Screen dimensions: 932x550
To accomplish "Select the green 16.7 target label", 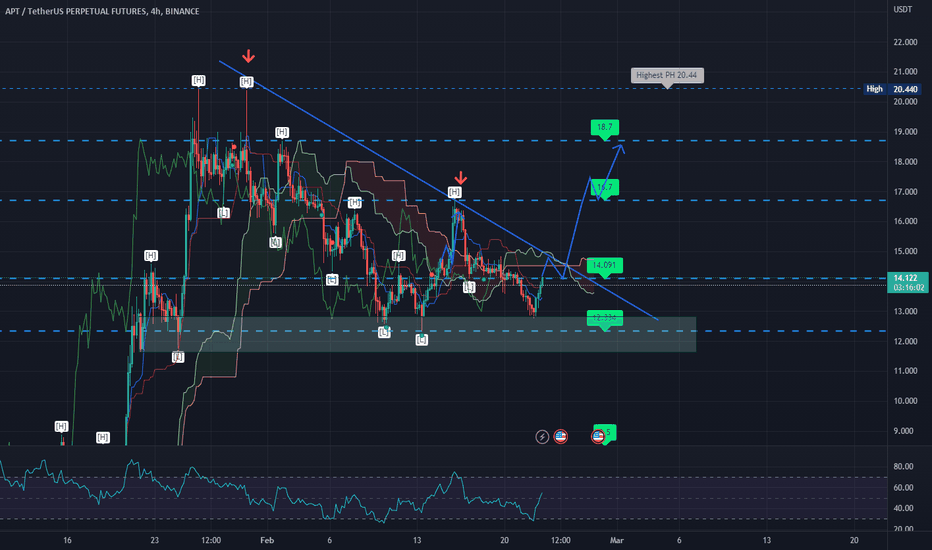I will coord(604,188).
